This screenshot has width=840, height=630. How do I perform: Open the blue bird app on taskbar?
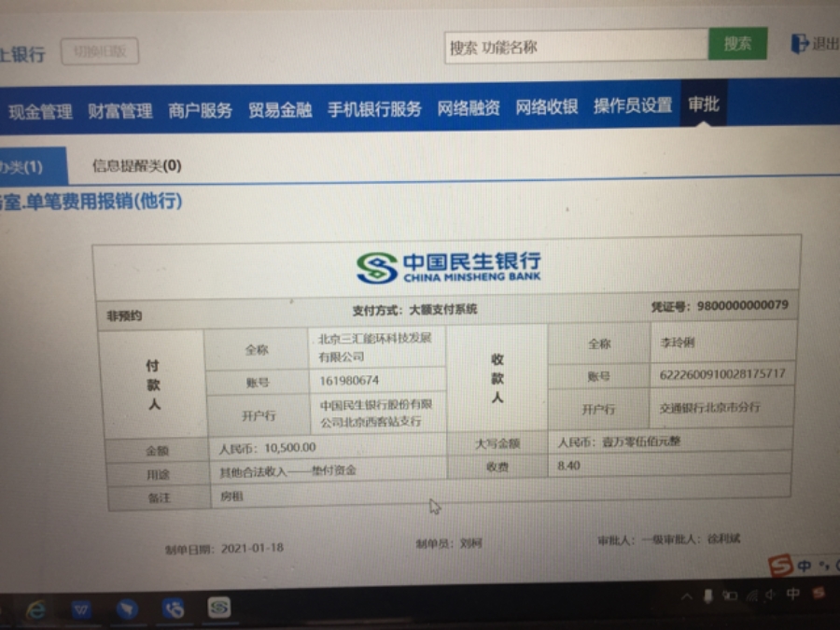point(126,609)
